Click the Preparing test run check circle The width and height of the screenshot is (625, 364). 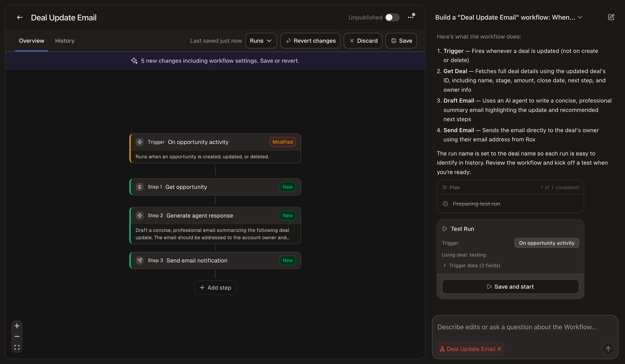coord(445,204)
